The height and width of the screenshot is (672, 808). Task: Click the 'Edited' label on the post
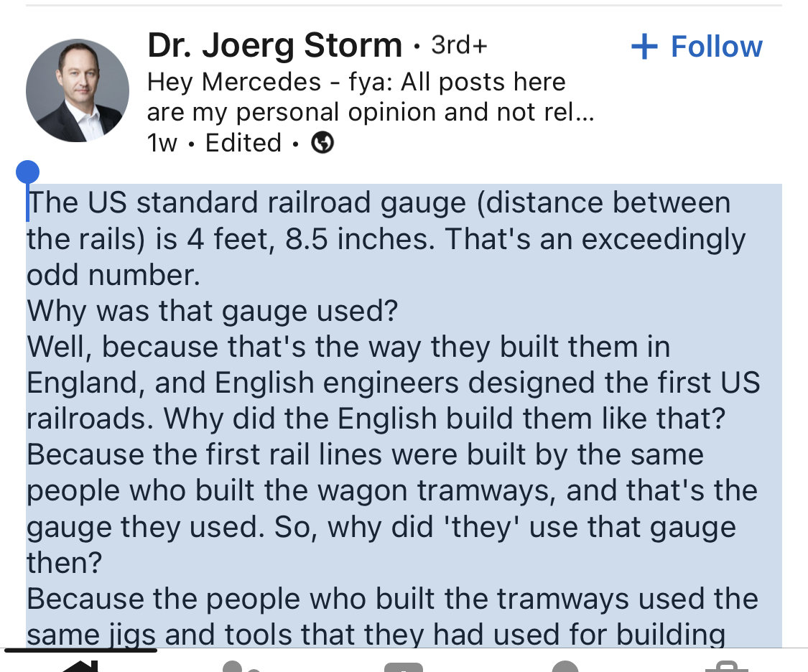pos(243,143)
